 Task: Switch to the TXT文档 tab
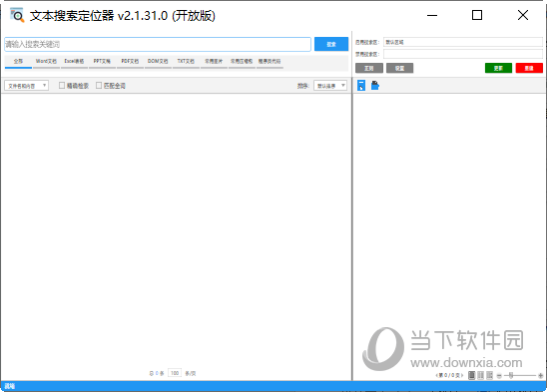click(186, 62)
